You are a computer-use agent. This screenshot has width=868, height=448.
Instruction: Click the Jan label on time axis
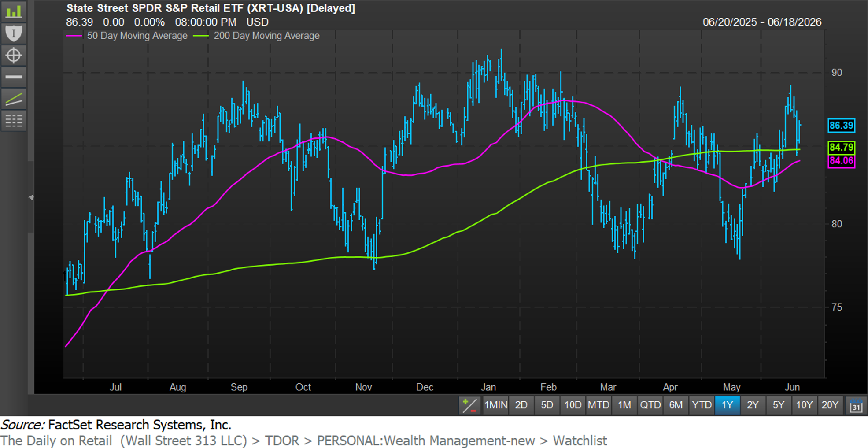[x=488, y=387]
